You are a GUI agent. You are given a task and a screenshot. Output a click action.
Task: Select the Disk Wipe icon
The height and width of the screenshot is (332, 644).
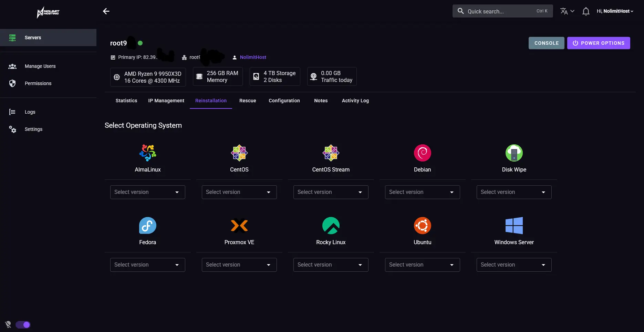click(514, 153)
